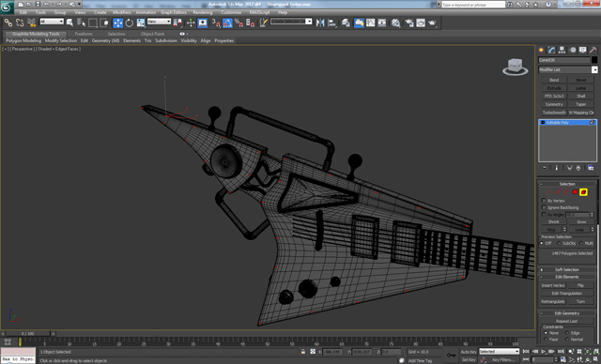
Task: Select the Polygon sub-object level icon
Action: (575, 191)
